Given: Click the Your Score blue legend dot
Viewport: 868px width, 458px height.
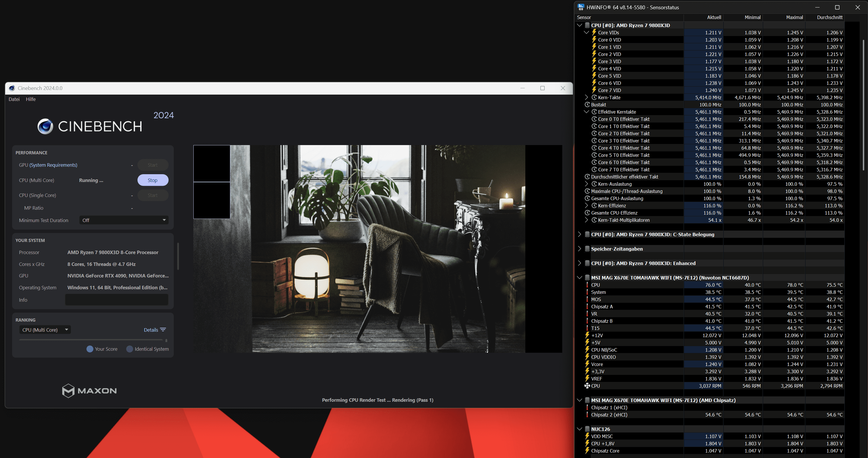Looking at the screenshot, I should pos(90,349).
